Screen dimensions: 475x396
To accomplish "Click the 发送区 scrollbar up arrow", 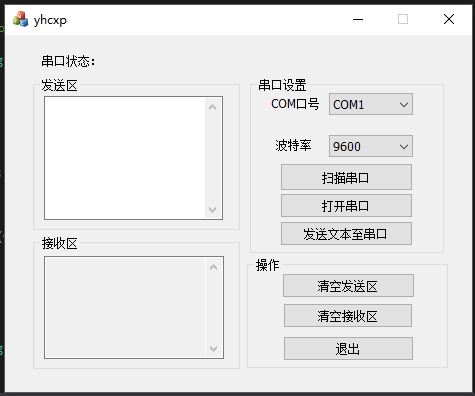I will 213,107.
